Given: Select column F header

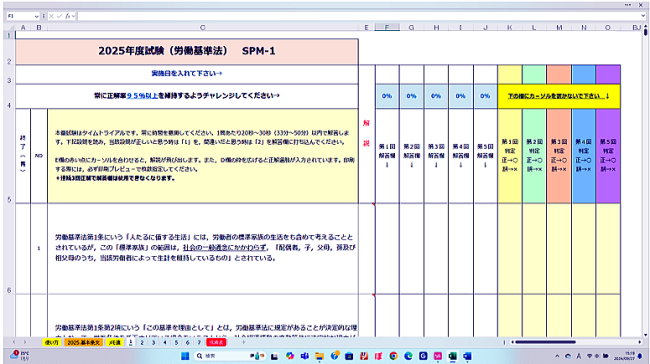Looking at the screenshot, I should [387, 27].
